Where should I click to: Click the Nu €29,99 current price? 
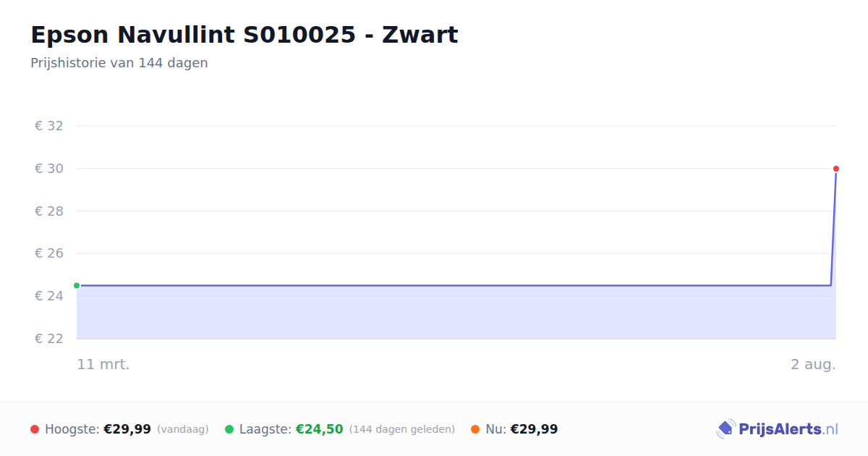point(534,429)
